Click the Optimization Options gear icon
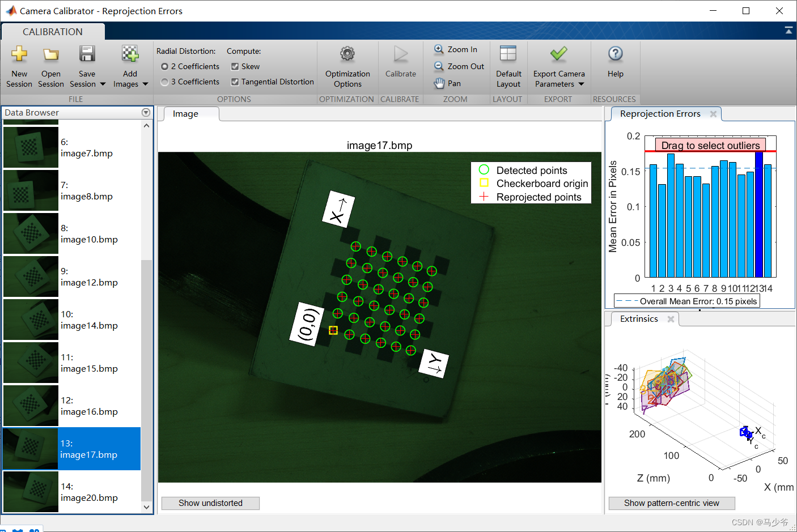The height and width of the screenshot is (532, 797). click(x=347, y=54)
